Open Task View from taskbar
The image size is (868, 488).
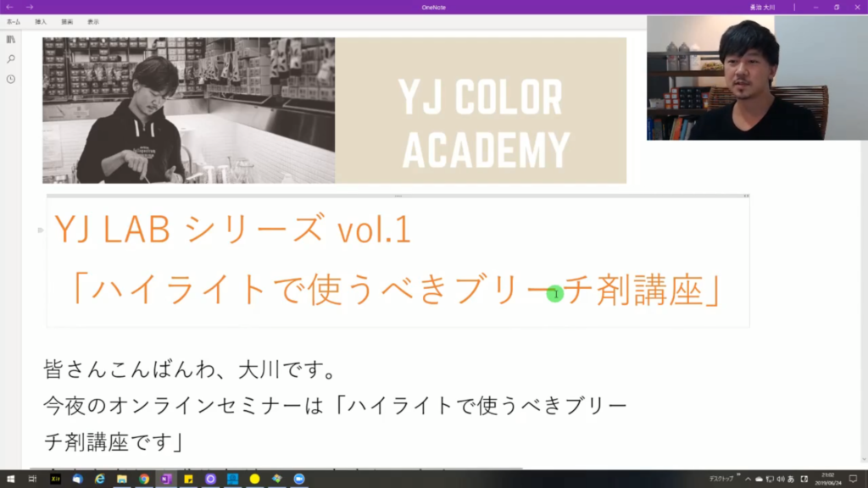pyautogui.click(x=32, y=479)
